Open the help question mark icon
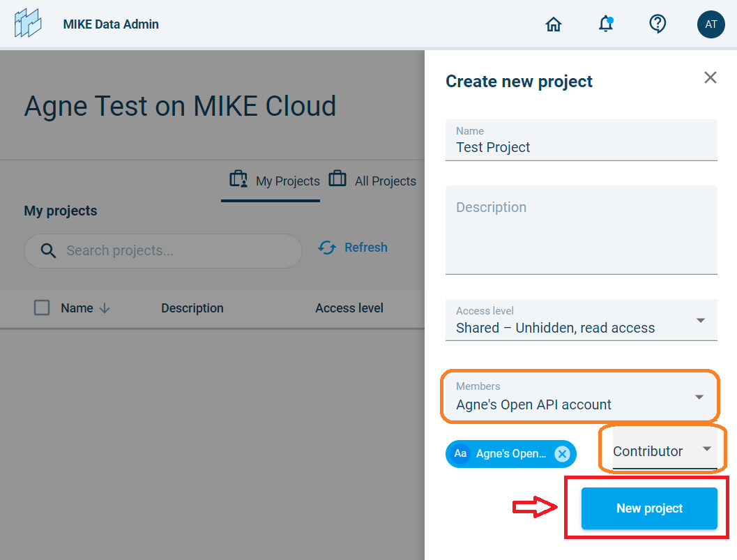737x560 pixels. click(x=657, y=24)
